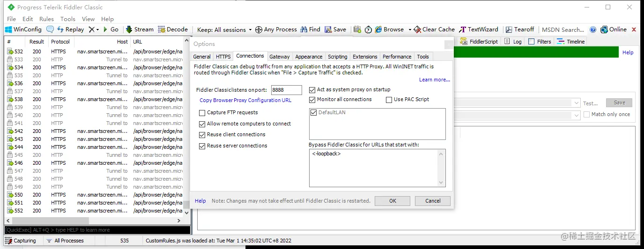Open the File menu

pos(12,19)
